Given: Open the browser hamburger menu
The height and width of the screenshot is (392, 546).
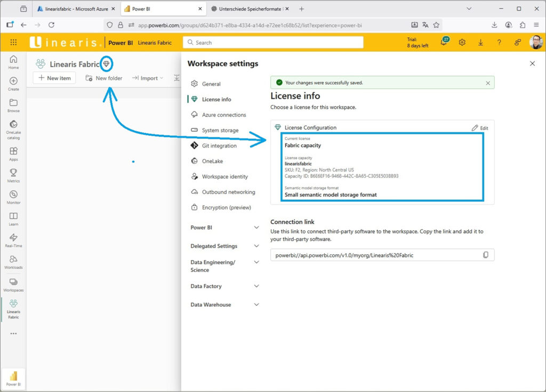Looking at the screenshot, I should [536, 24].
